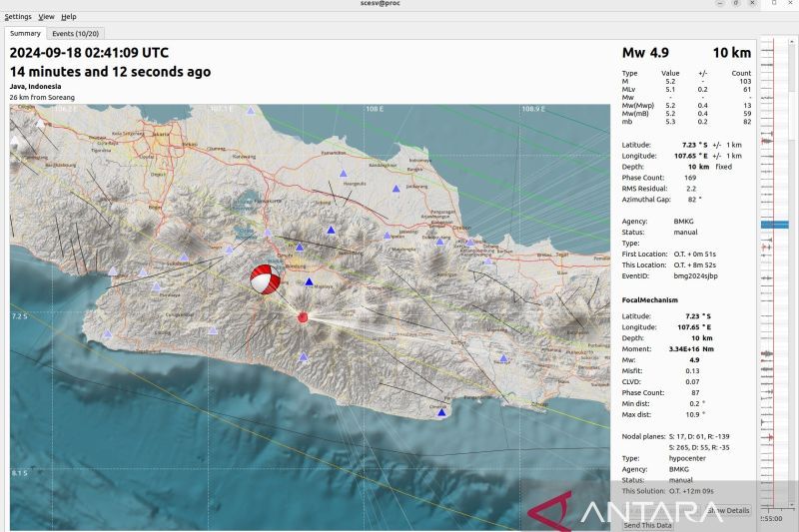Click the Send This Data button
Image resolution: width=799 pixels, height=532 pixels.
[x=647, y=525]
